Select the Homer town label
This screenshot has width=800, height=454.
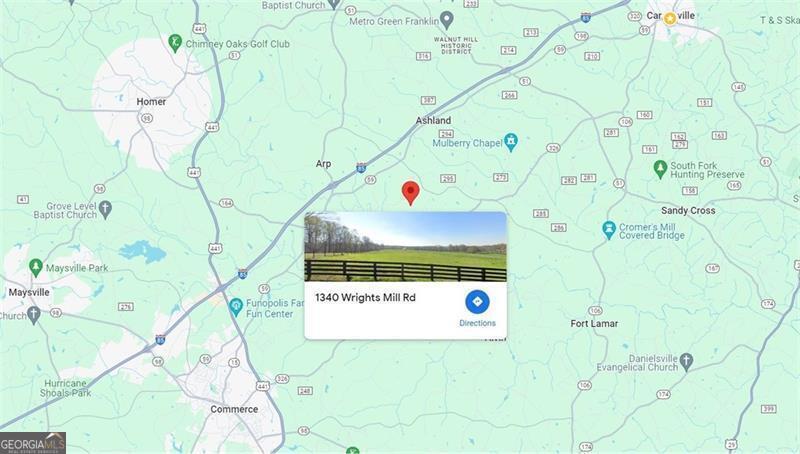pos(151,102)
